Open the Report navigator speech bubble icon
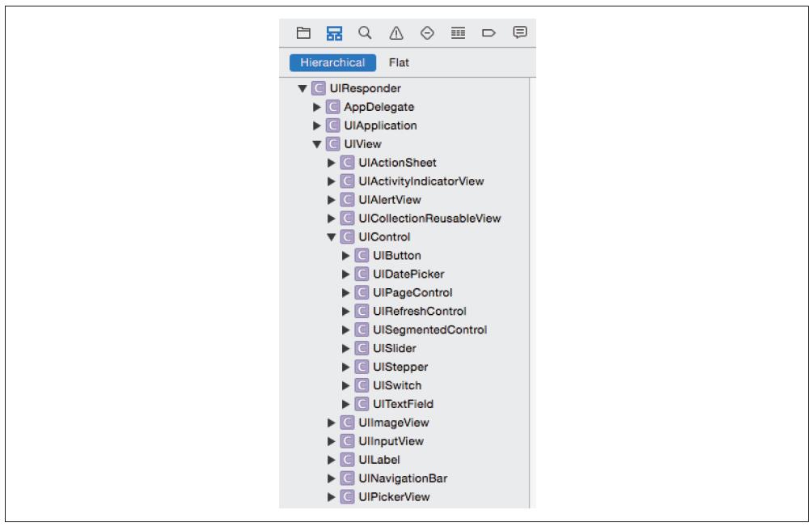 coord(520,32)
